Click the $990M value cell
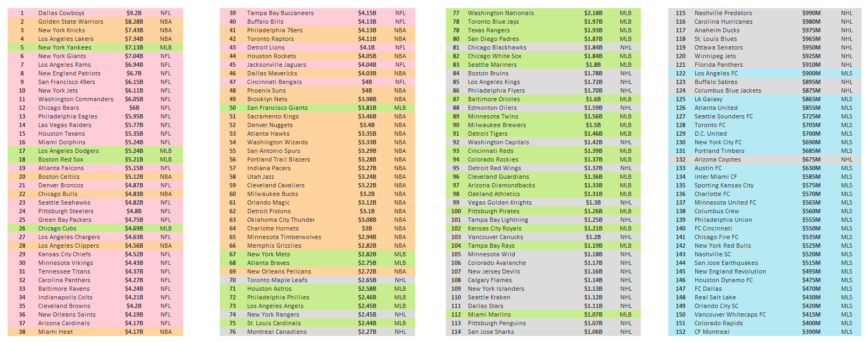Viewport: 868px width, 343px height. 811,13
